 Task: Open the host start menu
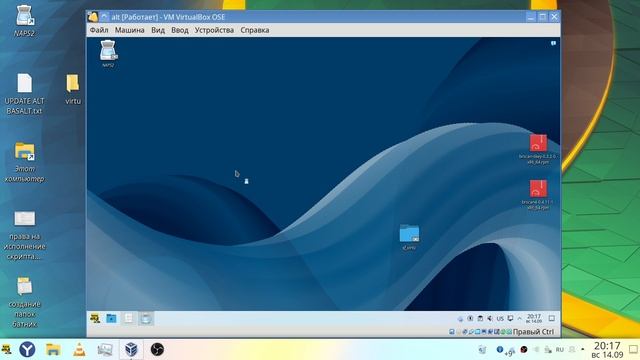point(6,349)
